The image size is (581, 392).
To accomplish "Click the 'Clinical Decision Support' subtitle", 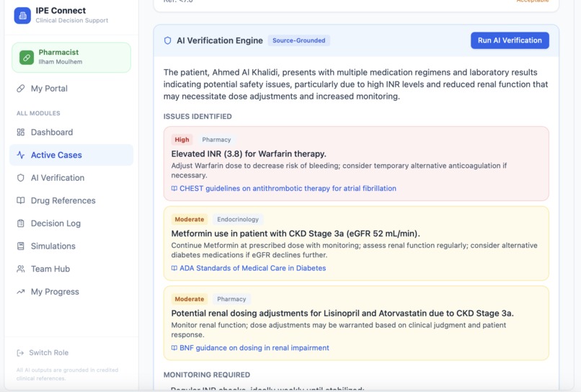I will (x=72, y=20).
